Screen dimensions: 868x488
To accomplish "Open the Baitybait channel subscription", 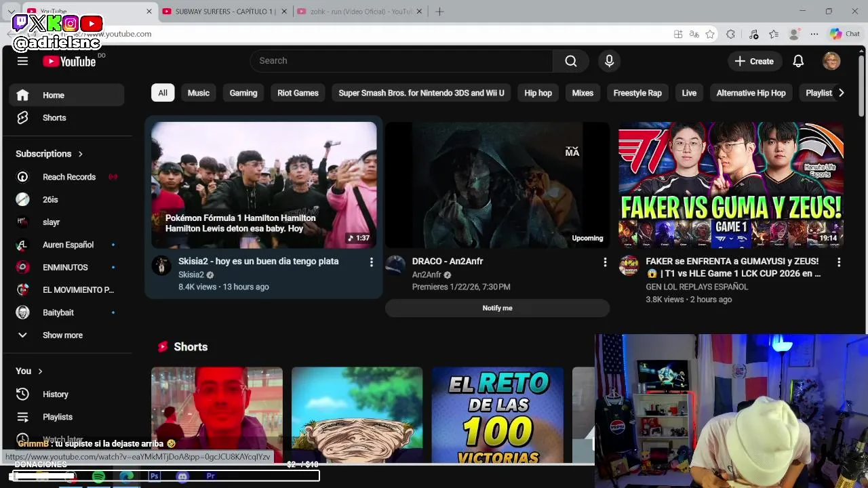I will pyautogui.click(x=66, y=312).
